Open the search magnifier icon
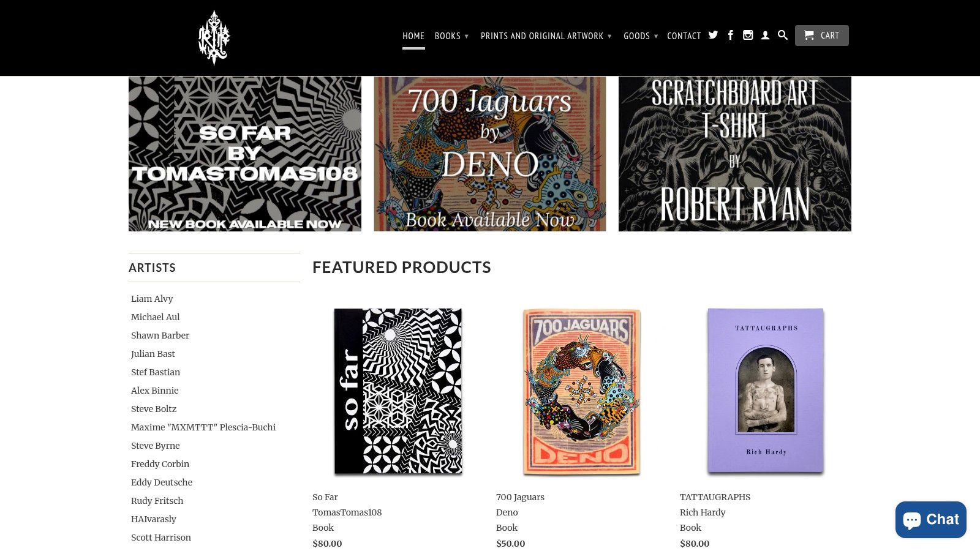Screen dimensions: 980x551 point(783,36)
